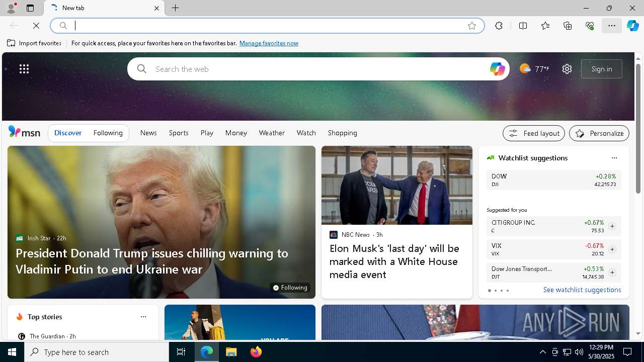Switch to the Following tab
644x362 pixels.
(108, 133)
